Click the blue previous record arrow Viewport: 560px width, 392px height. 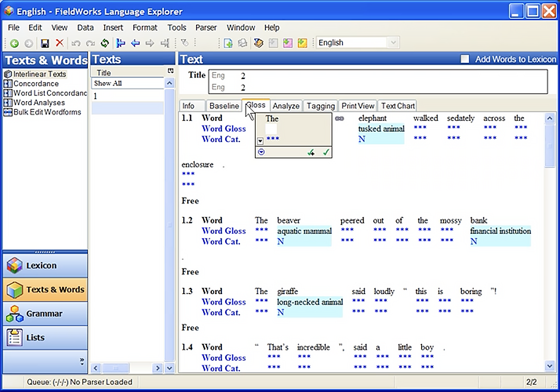pos(135,43)
